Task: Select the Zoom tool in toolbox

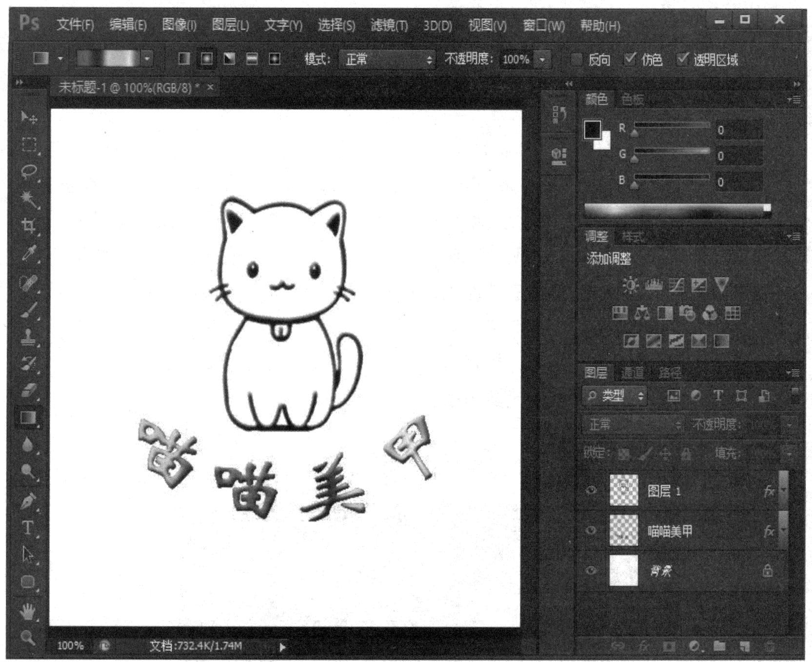Action: coord(28,637)
